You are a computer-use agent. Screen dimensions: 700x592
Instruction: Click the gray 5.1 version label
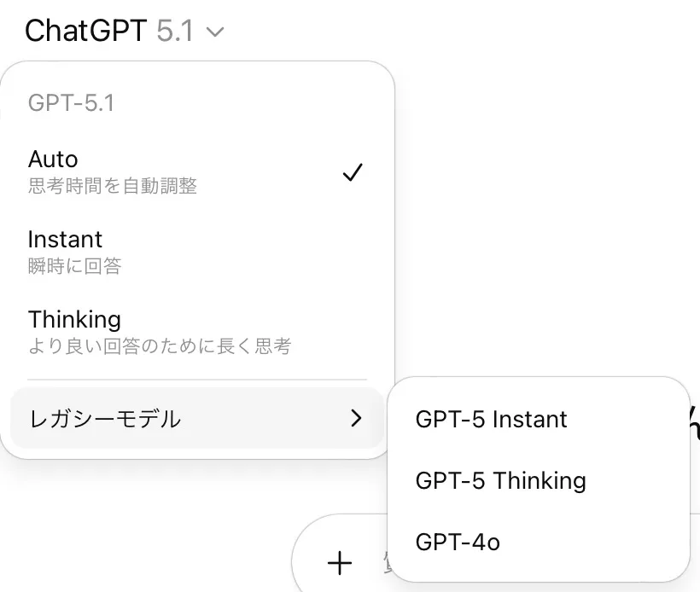point(175,32)
